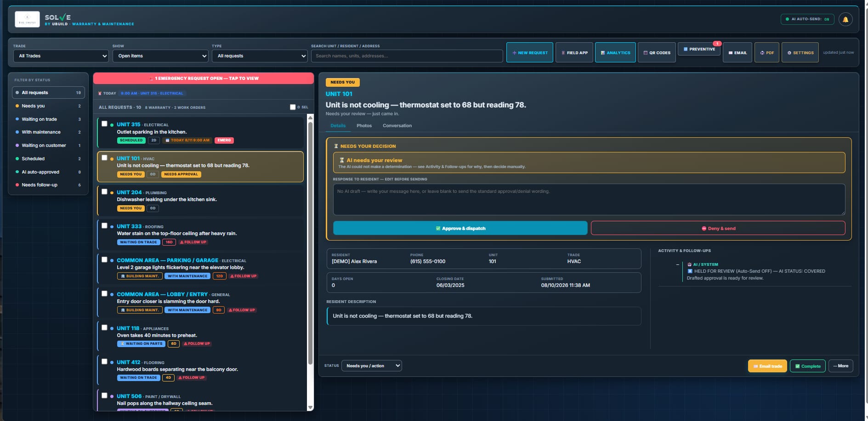Check the Unit 333 request checkbox
The height and width of the screenshot is (421, 868).
[104, 225]
